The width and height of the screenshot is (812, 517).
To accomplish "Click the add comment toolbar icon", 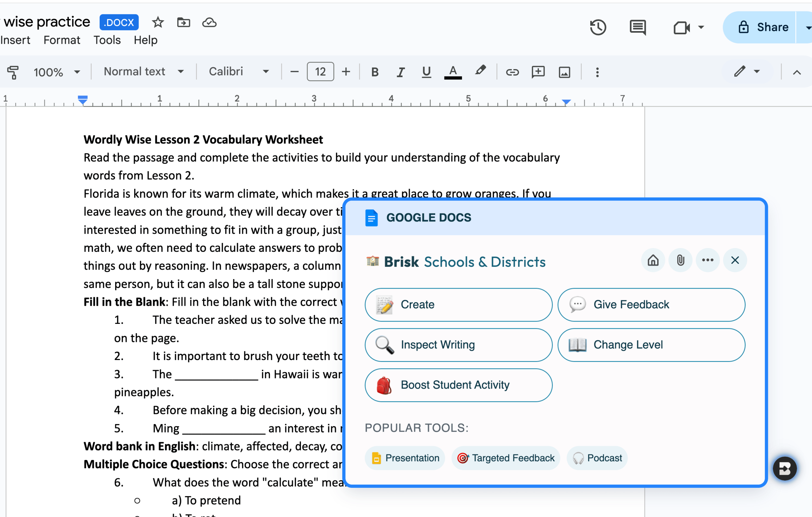I will click(x=538, y=72).
